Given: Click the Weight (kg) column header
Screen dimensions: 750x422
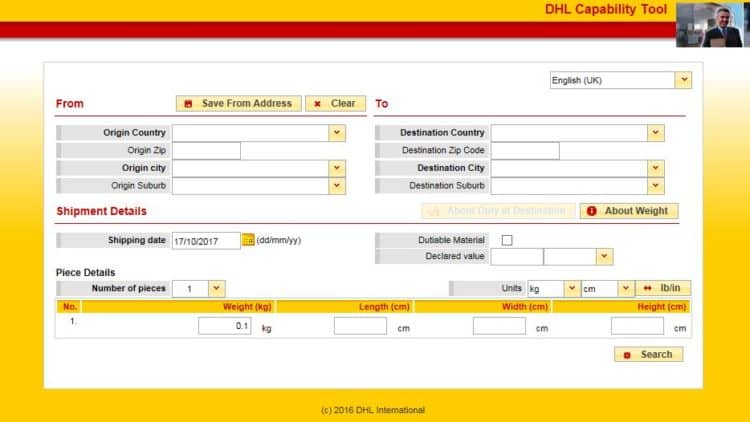Looking at the screenshot, I should click(247, 307).
